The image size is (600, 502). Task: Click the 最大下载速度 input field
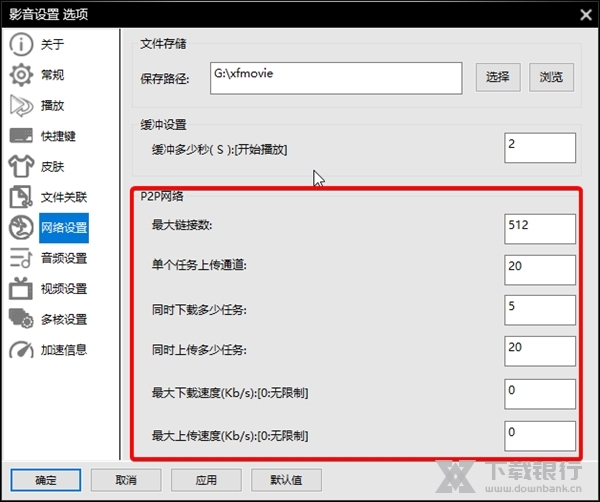[540, 394]
